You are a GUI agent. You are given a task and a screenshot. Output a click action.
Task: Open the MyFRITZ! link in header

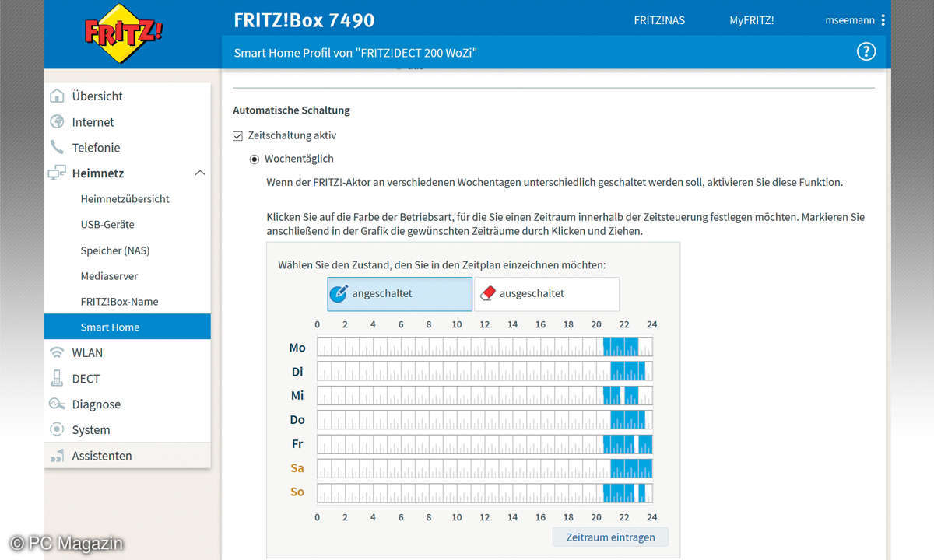coord(751,20)
